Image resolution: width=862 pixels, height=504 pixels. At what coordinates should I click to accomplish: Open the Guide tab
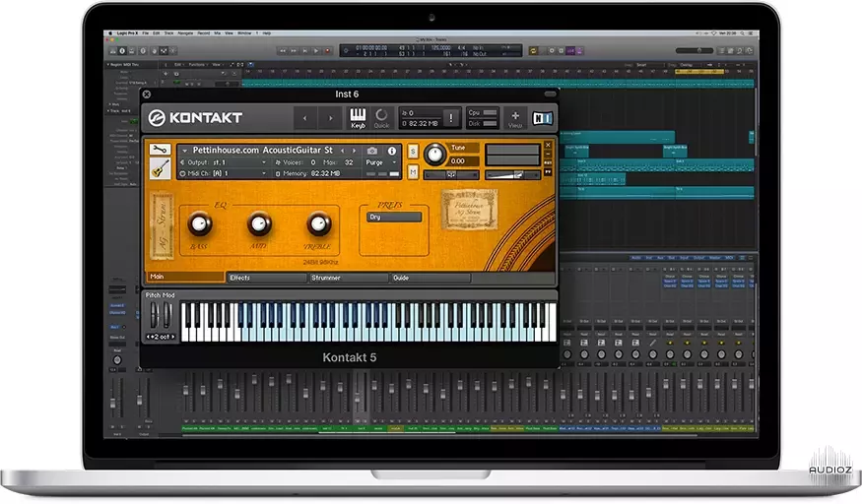coord(430,278)
